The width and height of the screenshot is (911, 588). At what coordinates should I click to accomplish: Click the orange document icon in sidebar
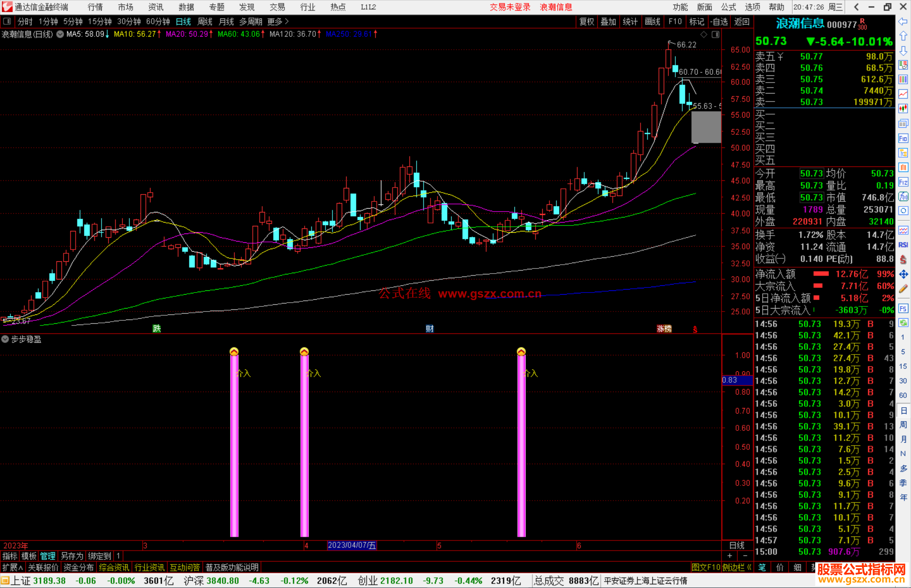[903, 167]
